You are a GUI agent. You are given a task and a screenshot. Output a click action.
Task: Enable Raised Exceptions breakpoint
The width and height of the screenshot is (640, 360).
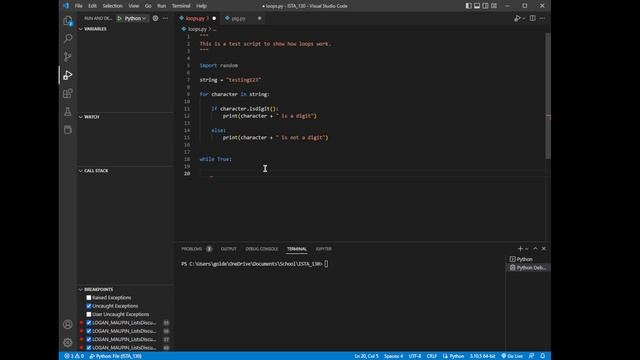pyautogui.click(x=89, y=298)
